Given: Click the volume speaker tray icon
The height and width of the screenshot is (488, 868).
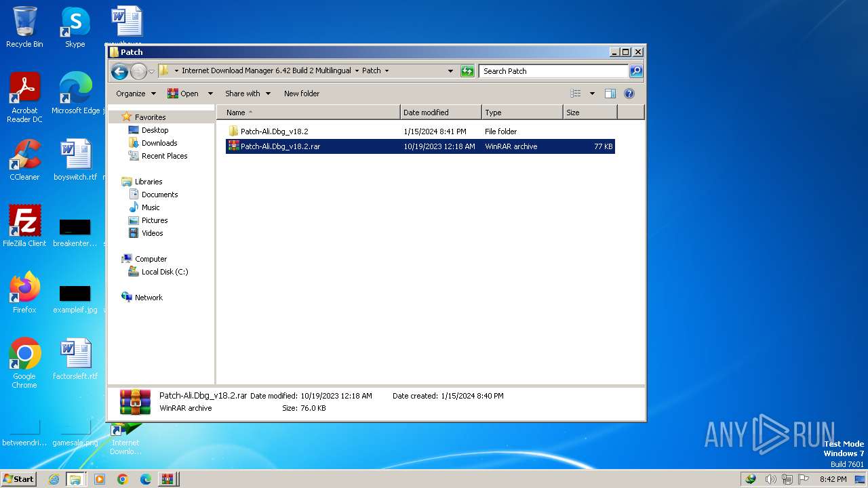Looking at the screenshot, I should coord(770,479).
